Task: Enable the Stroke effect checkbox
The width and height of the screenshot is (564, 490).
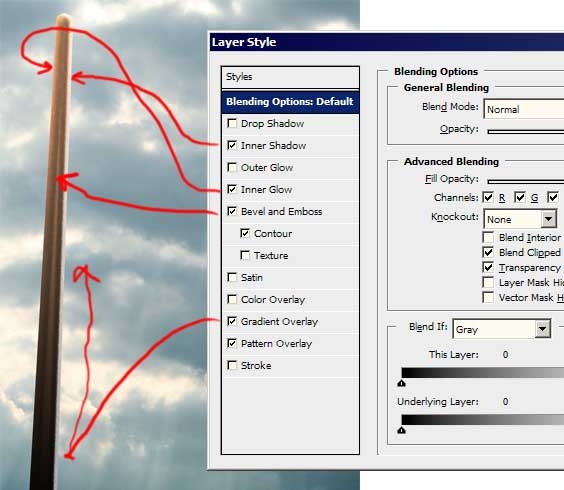Action: (232, 366)
